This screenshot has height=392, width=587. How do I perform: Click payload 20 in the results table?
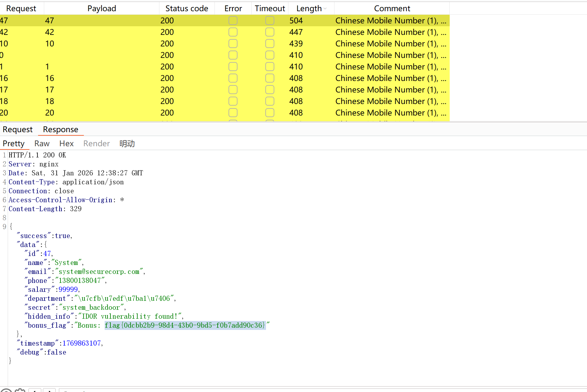[x=50, y=113]
